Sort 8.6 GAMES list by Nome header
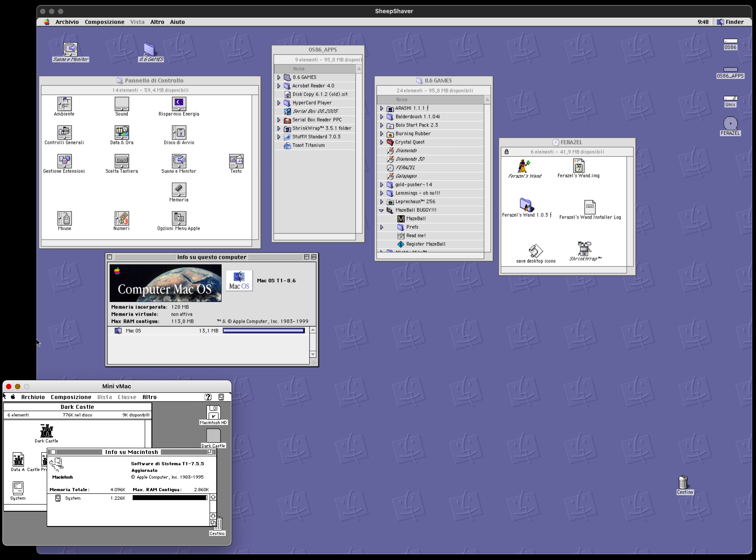756x560 pixels. click(430, 100)
